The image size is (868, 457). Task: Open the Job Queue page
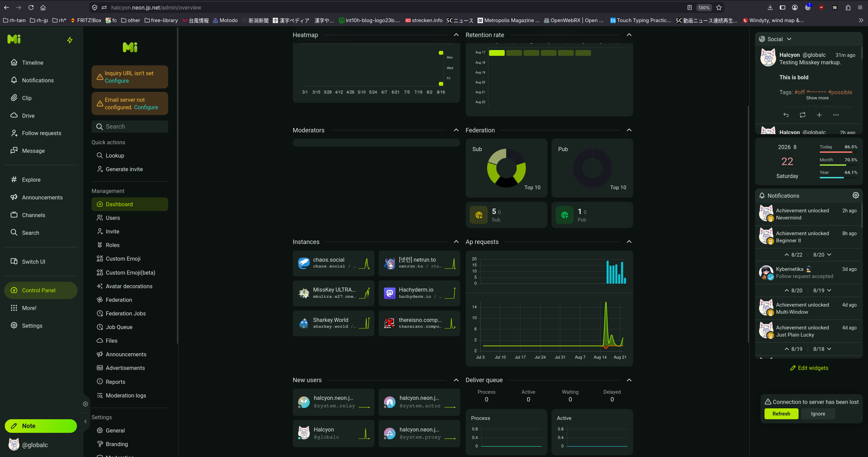pos(130,327)
